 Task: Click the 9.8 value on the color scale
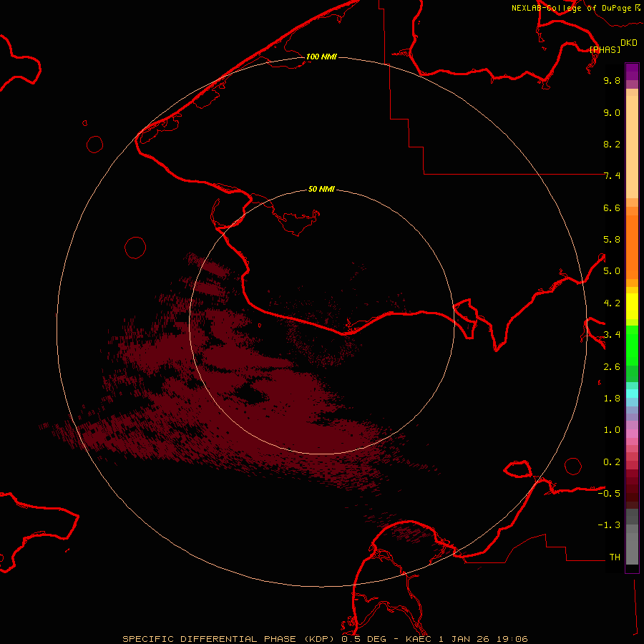(612, 80)
